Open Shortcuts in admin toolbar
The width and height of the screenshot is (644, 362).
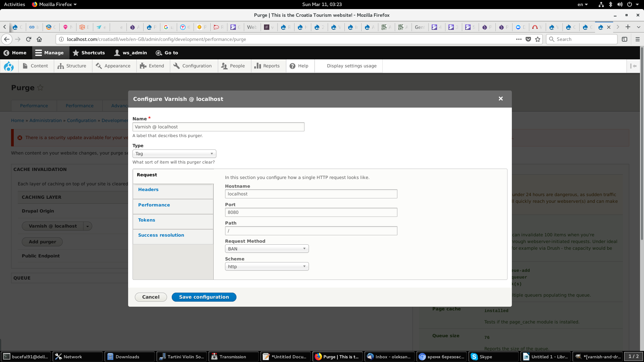[x=89, y=53]
